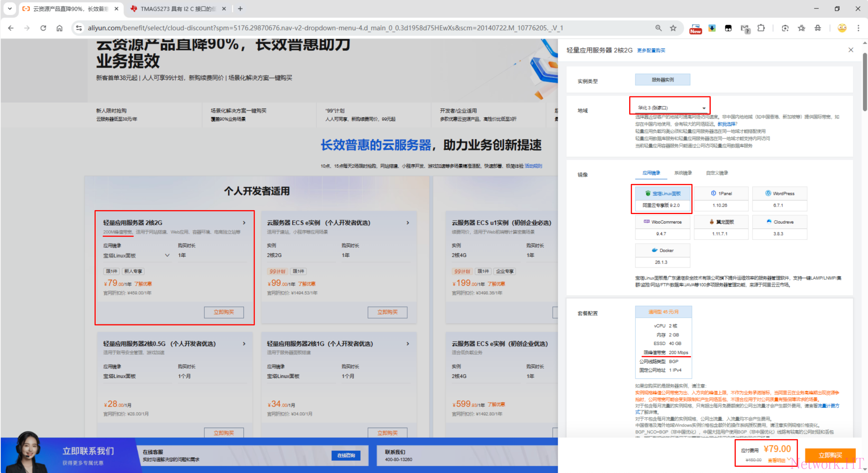Click the 在线咨询 button in bottom banner
Image resolution: width=868 pixels, height=473 pixels.
click(346, 455)
